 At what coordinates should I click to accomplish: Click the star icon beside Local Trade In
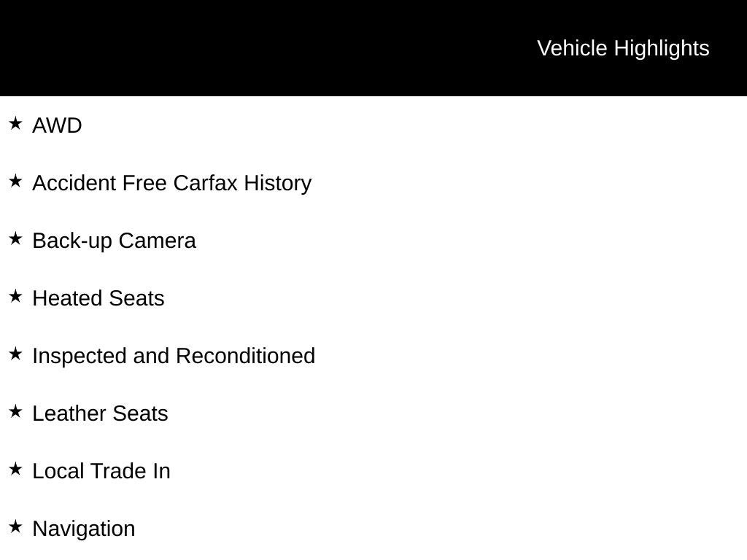[15, 470]
